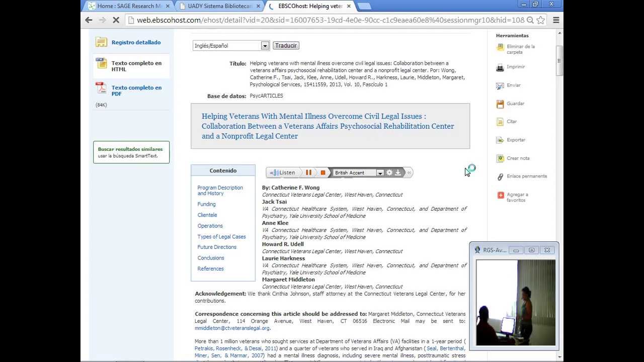Click the Enviar email icon

[x=500, y=85]
